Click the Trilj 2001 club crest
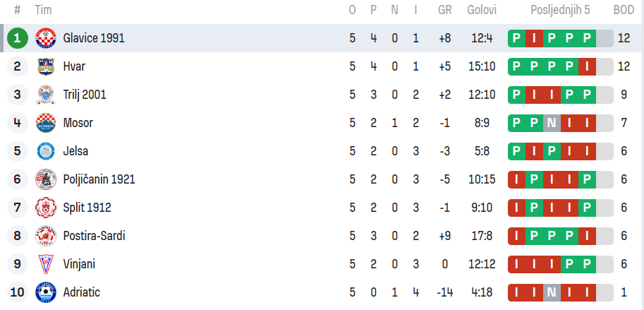Image resolution: width=644 pixels, height=310 pixels. [x=45, y=95]
